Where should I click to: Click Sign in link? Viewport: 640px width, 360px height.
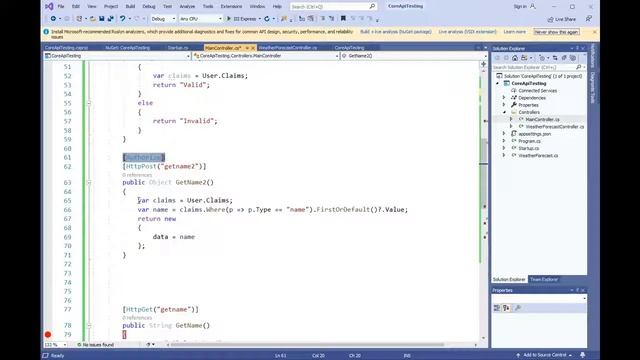520,7
